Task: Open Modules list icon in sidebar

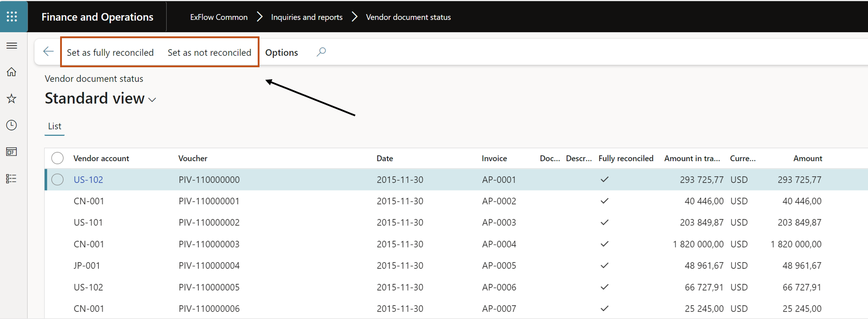Action: coord(12,179)
